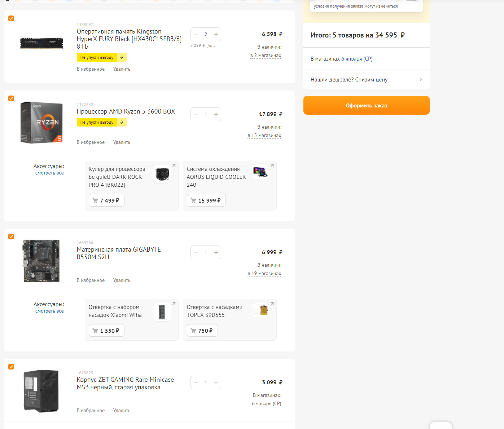Click 'Удалить' for ZET GAMING case
This screenshot has width=504, height=429.
[122, 410]
